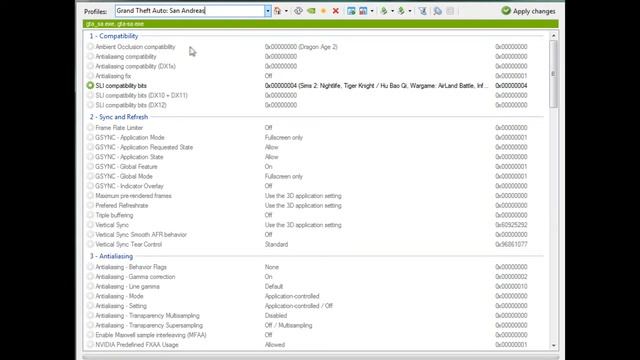Click the settings list scroll-up arrow
The height and width of the screenshot is (360, 640).
tap(553, 36)
